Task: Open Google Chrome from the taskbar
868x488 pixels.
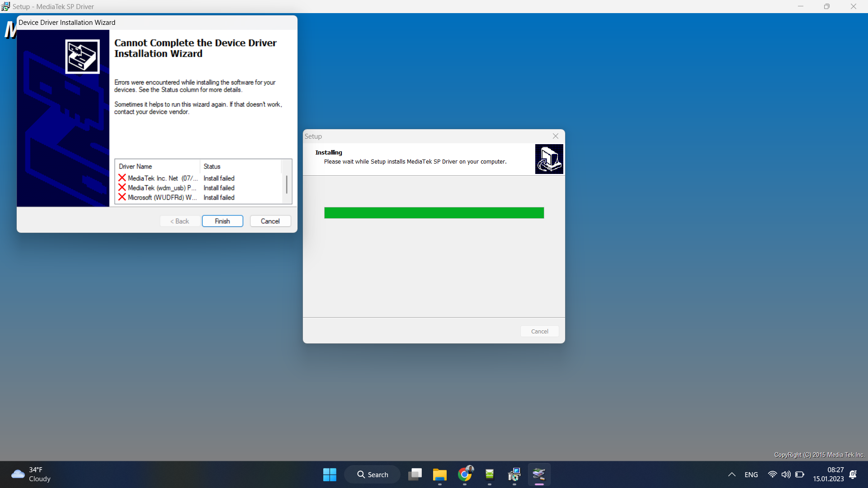Action: click(465, 474)
